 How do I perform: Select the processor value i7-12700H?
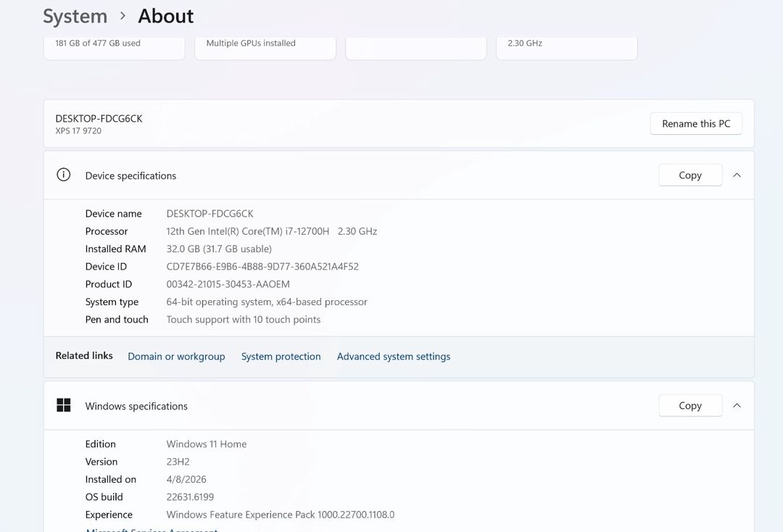click(x=272, y=231)
